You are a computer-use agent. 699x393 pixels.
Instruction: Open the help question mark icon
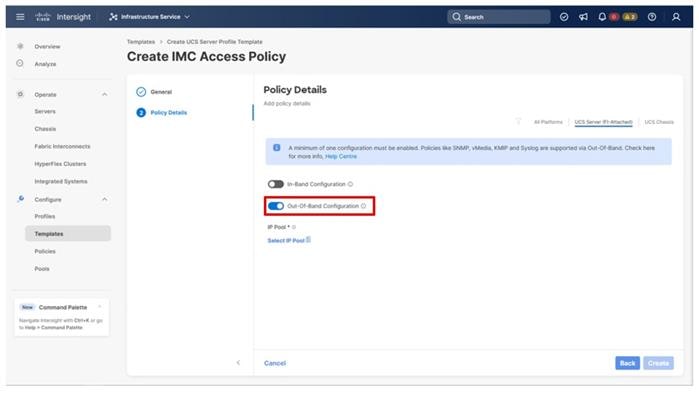tap(652, 17)
